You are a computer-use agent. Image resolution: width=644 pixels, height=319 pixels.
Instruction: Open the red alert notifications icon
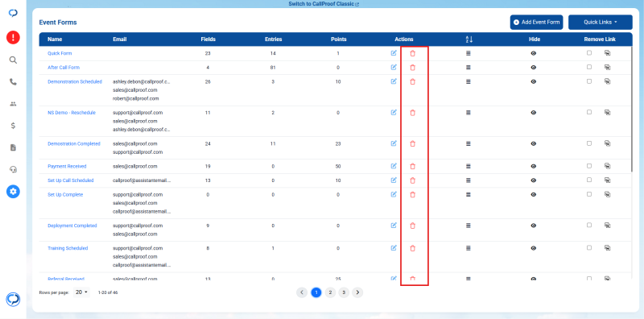coord(13,37)
